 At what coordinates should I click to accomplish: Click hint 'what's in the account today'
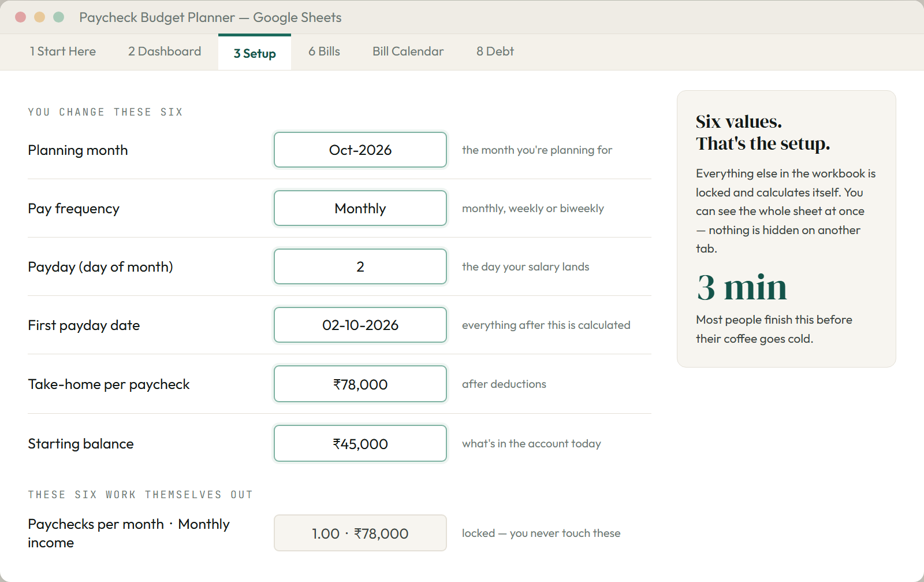(531, 443)
